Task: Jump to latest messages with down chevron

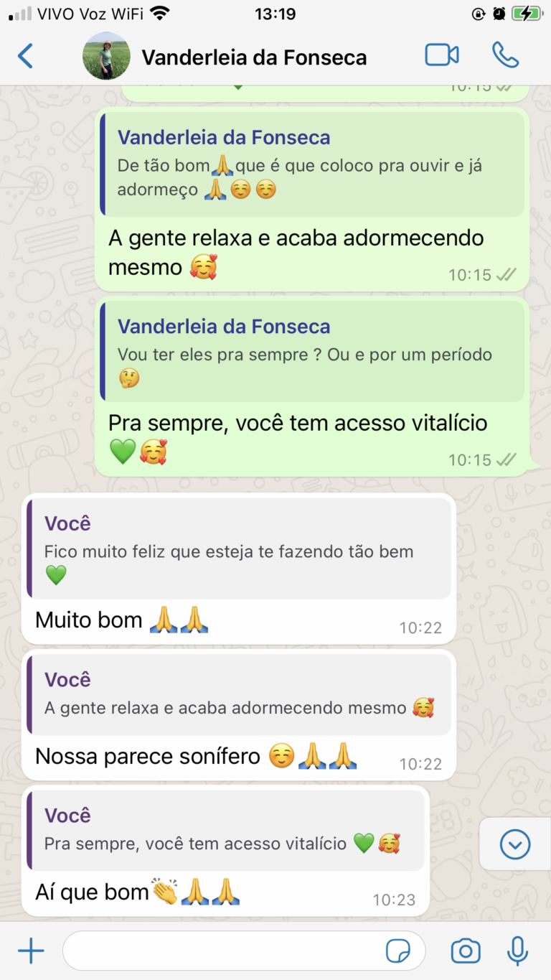Action: (x=515, y=844)
